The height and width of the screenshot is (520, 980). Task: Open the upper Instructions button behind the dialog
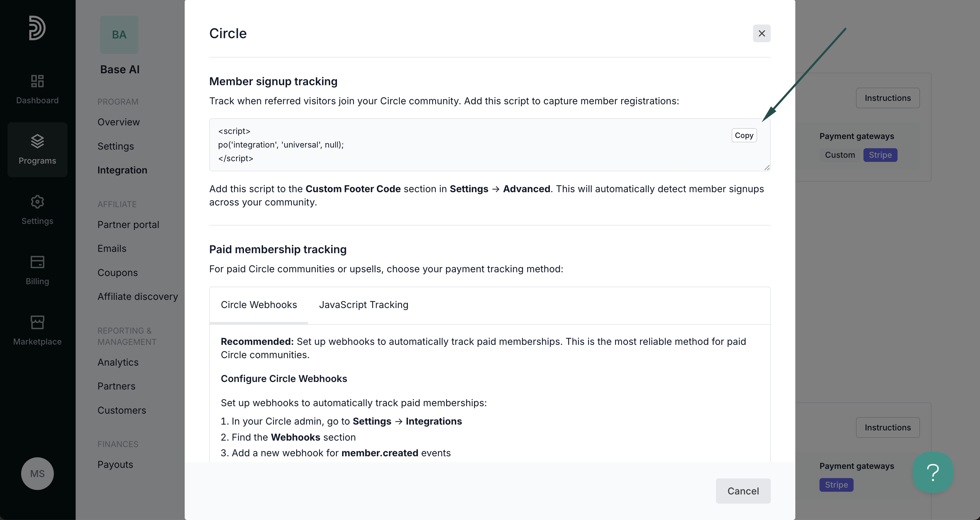tap(888, 98)
